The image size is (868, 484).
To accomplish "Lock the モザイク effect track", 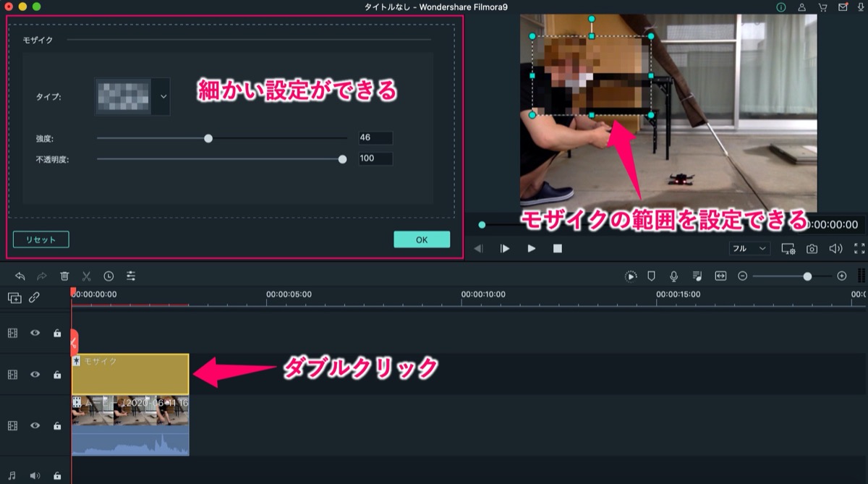I will click(x=57, y=375).
